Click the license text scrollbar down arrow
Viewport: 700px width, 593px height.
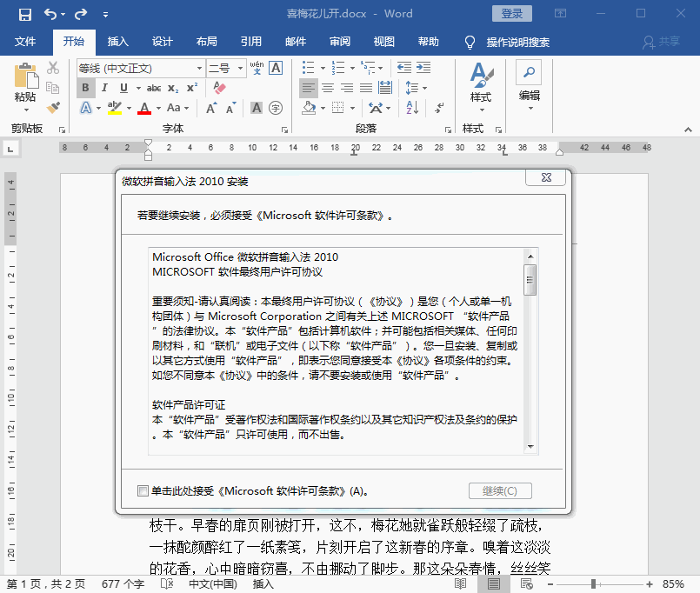click(x=530, y=447)
